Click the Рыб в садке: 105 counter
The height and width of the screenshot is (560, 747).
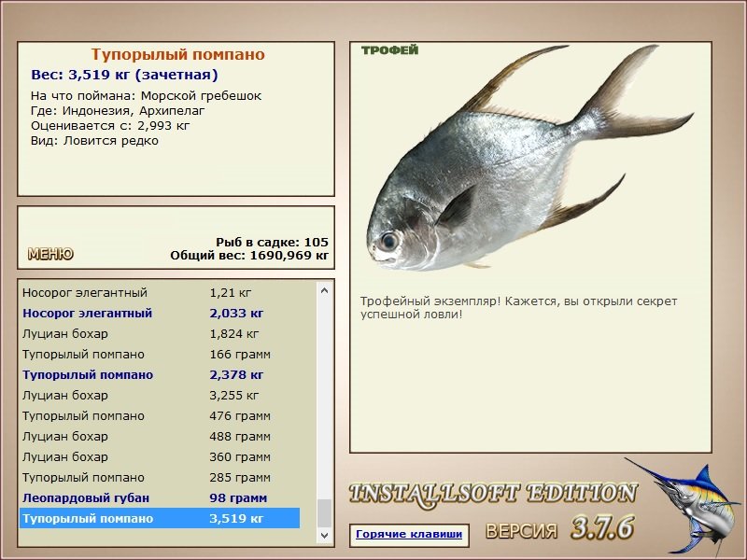tap(272, 242)
